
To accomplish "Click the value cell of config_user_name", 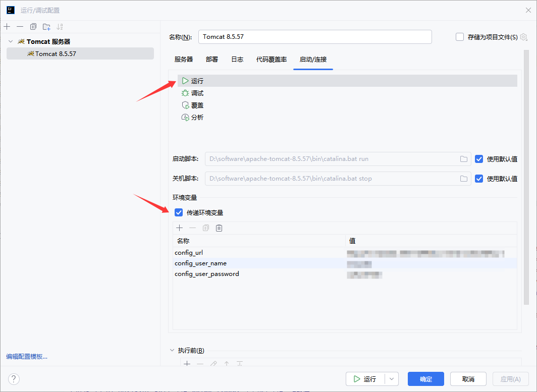I will point(431,264).
